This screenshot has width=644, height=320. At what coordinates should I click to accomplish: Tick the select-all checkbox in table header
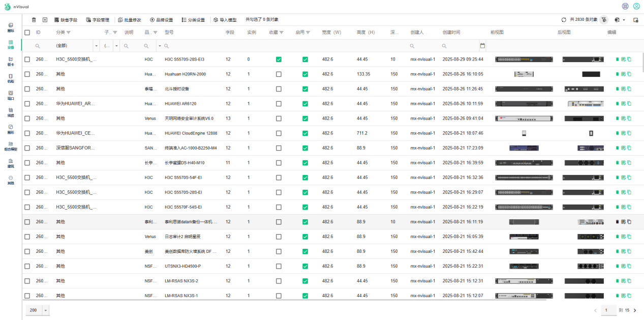tap(27, 33)
